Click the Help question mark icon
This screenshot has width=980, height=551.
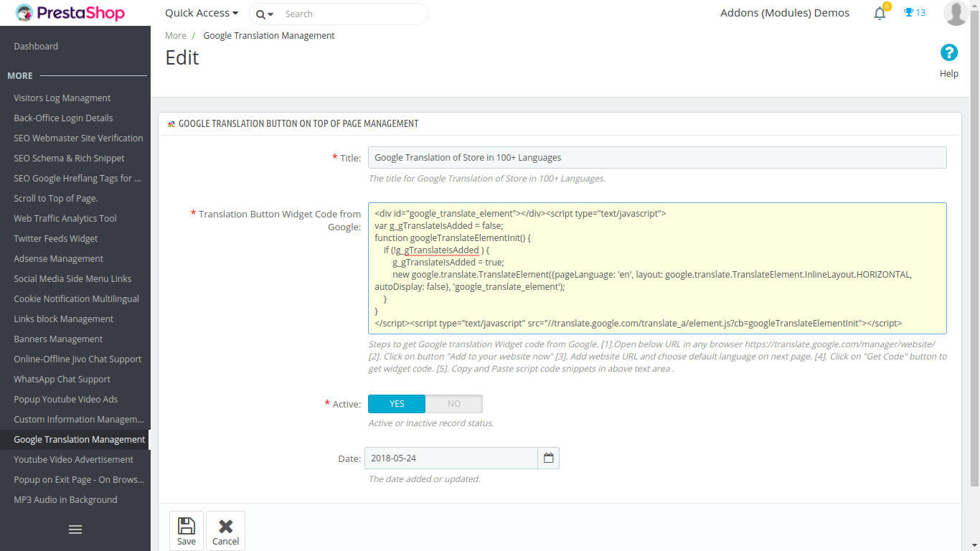(x=949, y=52)
